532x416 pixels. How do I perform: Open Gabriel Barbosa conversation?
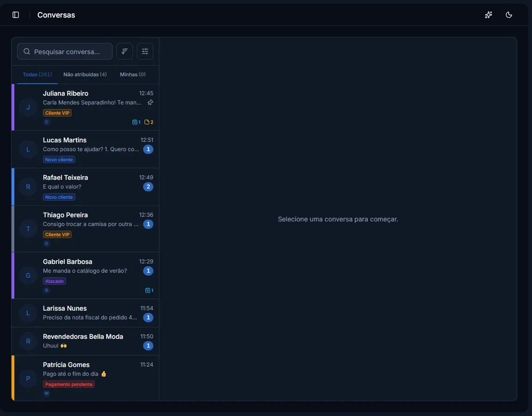pyautogui.click(x=85, y=275)
